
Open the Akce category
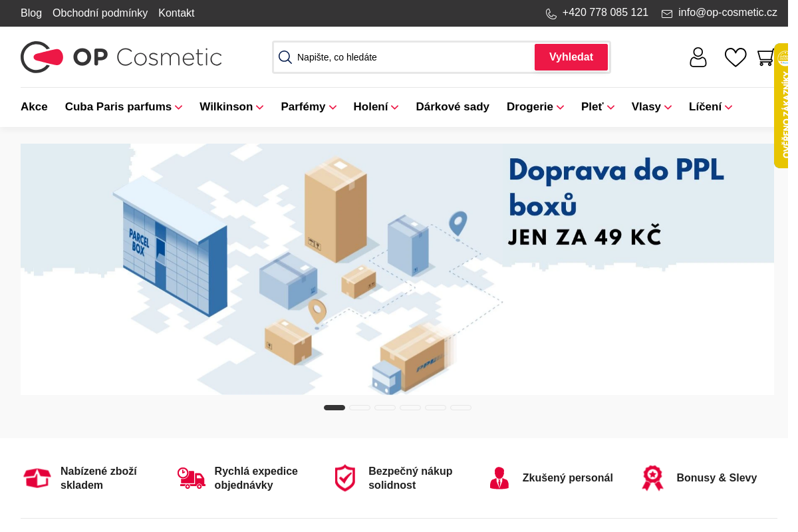[34, 107]
